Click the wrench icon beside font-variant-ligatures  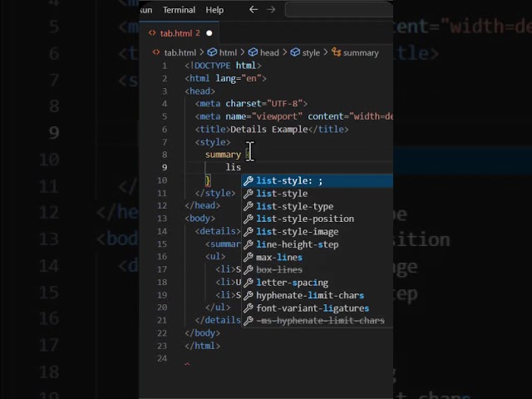pyautogui.click(x=249, y=308)
